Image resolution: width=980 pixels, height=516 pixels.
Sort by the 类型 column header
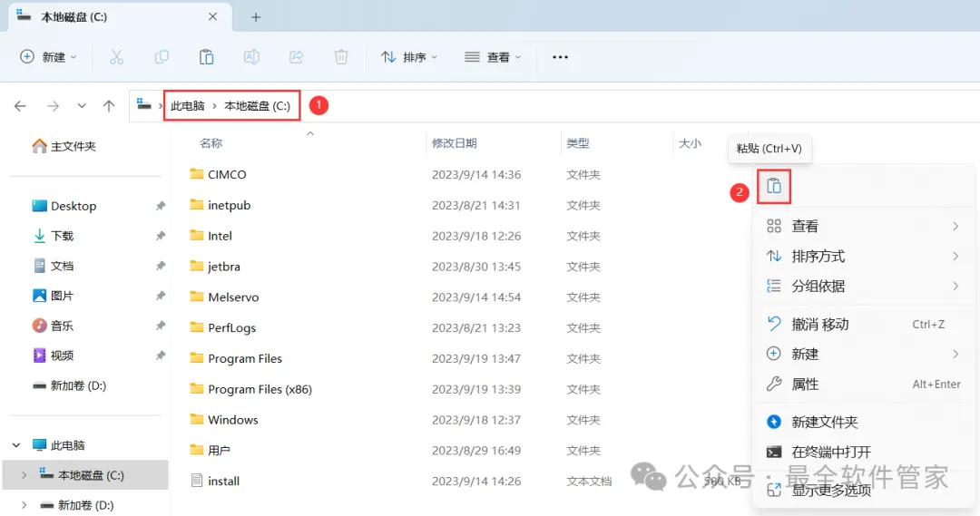point(577,143)
